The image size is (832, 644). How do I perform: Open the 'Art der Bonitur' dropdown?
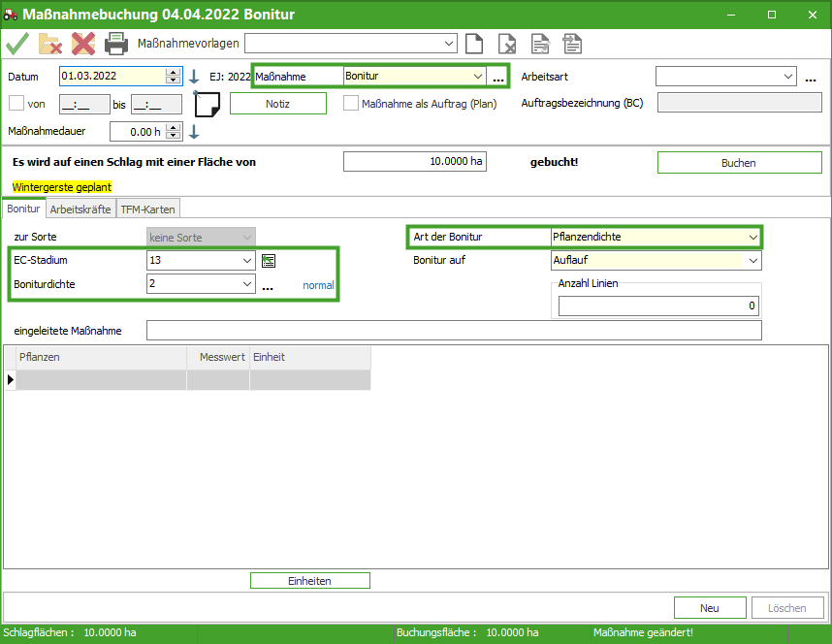coord(752,237)
